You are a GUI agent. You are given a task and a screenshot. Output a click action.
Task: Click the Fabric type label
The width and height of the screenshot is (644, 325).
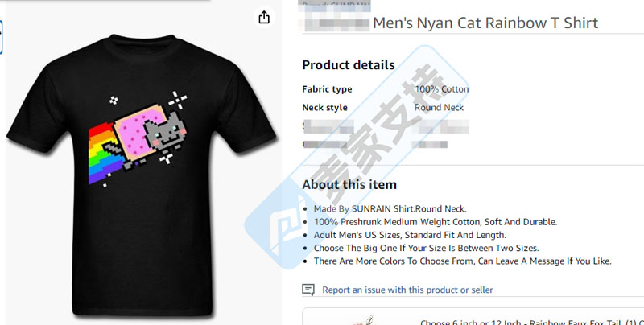[x=327, y=89]
